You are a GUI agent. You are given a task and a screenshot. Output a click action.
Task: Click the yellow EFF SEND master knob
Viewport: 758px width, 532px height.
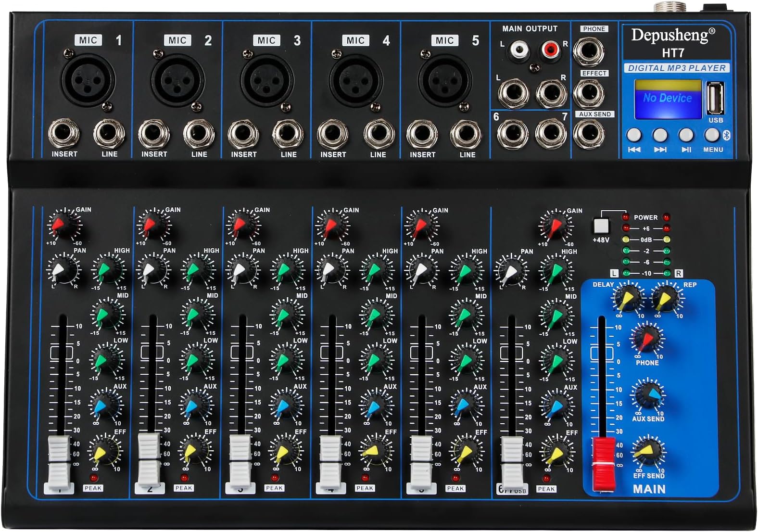pyautogui.click(x=648, y=451)
